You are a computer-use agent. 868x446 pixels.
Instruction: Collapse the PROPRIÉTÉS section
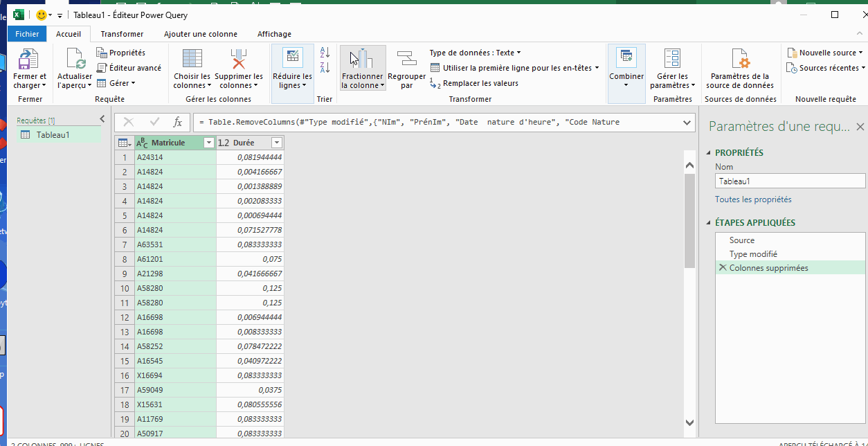709,153
